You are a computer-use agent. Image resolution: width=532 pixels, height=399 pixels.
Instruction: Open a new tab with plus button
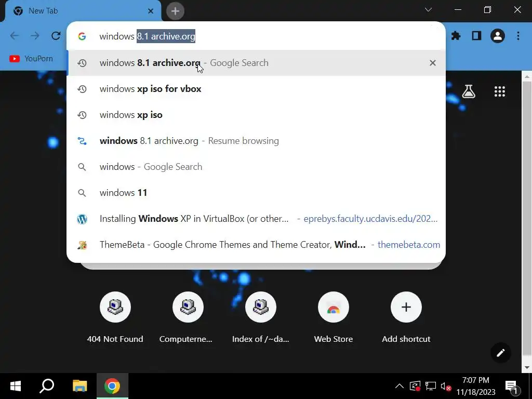(175, 11)
